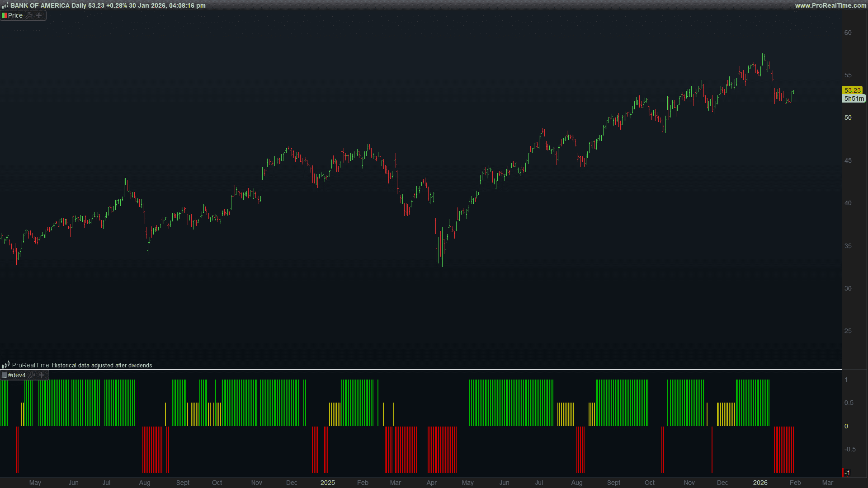This screenshot has height=488, width=868.
Task: Click the green-red Price color swatch
Action: 4,15
